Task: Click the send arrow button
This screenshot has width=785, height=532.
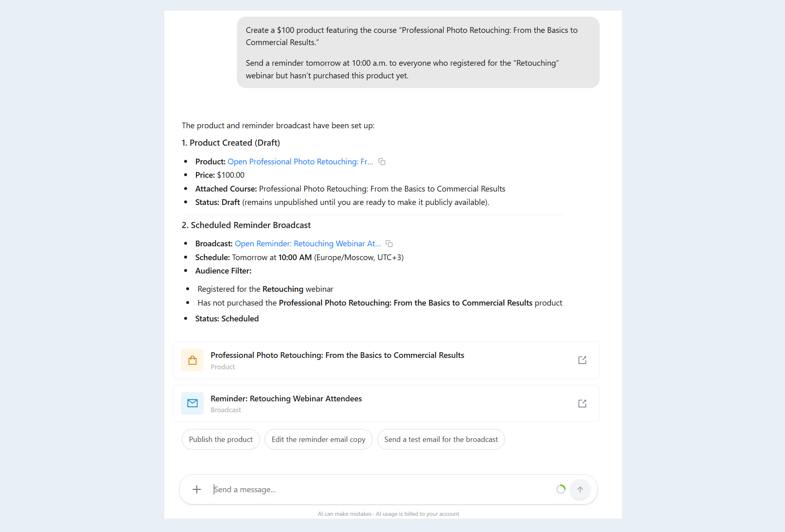Action: [x=580, y=489]
